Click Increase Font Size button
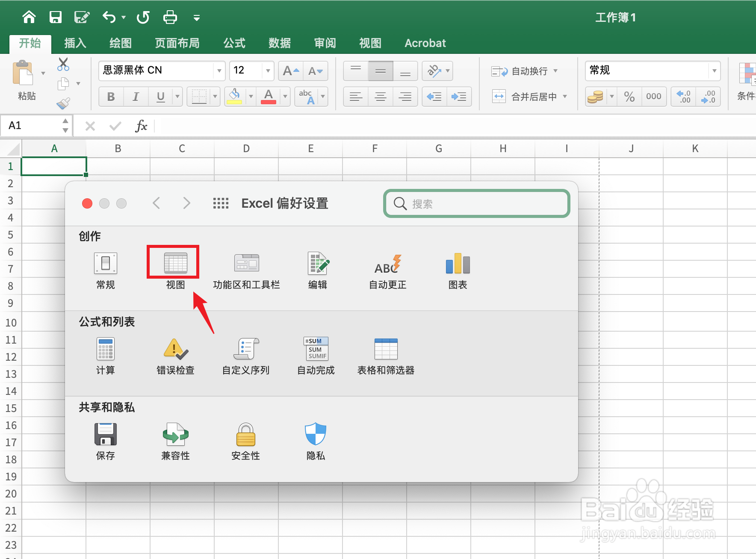Viewport: 756px width, 559px height. point(291,71)
